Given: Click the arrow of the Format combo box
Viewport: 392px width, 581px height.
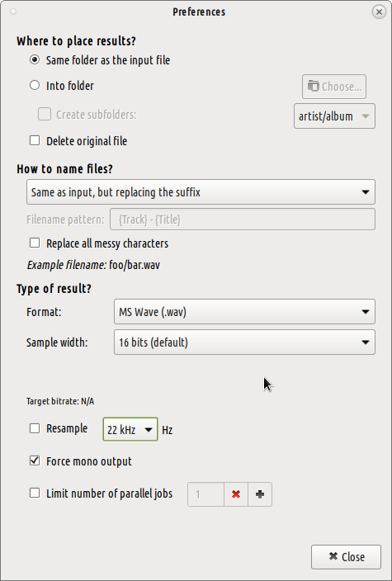Looking at the screenshot, I should click(366, 312).
